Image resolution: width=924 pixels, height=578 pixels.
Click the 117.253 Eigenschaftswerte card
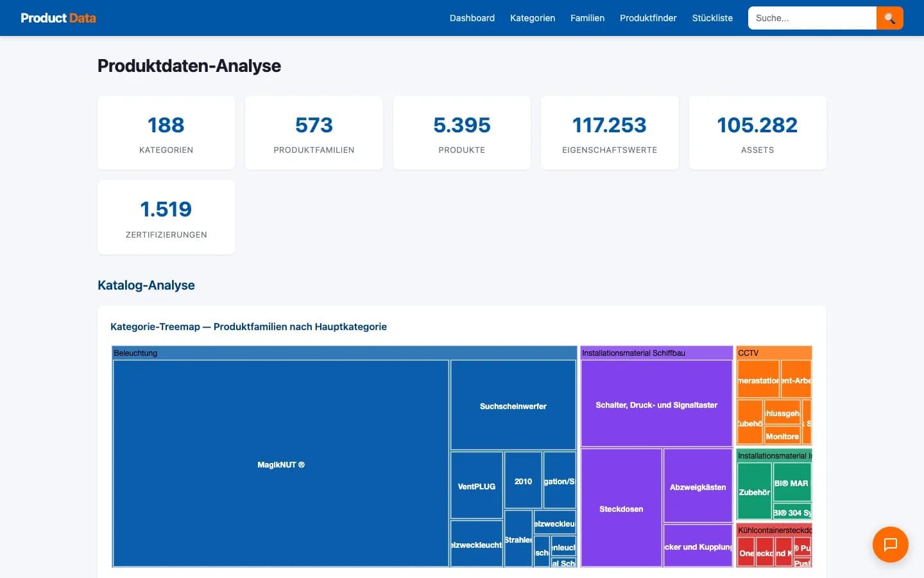(x=610, y=132)
